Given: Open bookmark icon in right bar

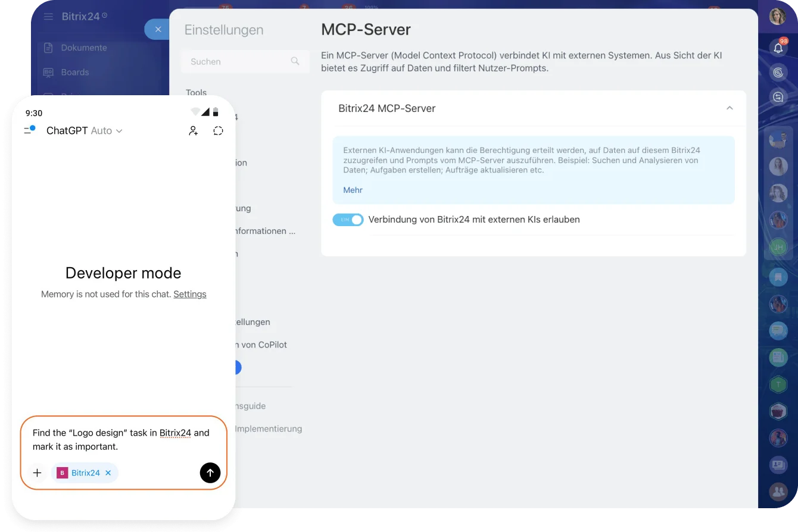Looking at the screenshot, I should (x=778, y=277).
